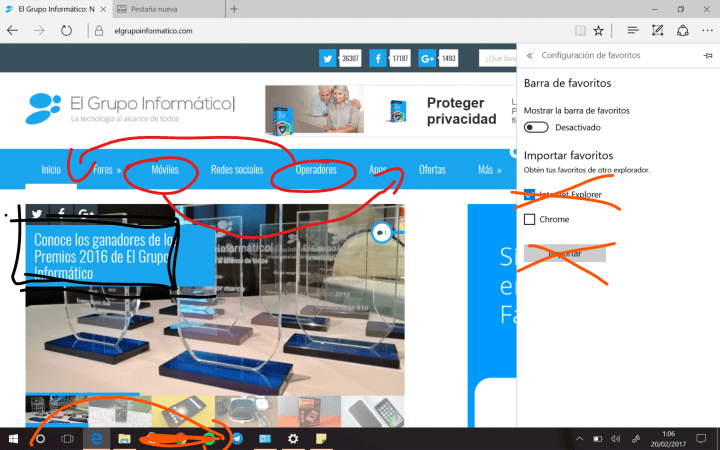720x450 pixels.
Task: Click the battery icon in tray
Action: tap(597, 439)
